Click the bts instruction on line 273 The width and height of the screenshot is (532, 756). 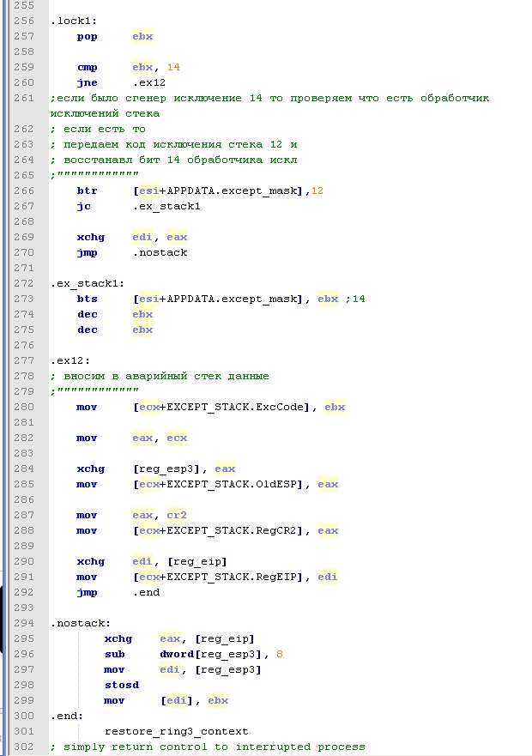point(87,299)
